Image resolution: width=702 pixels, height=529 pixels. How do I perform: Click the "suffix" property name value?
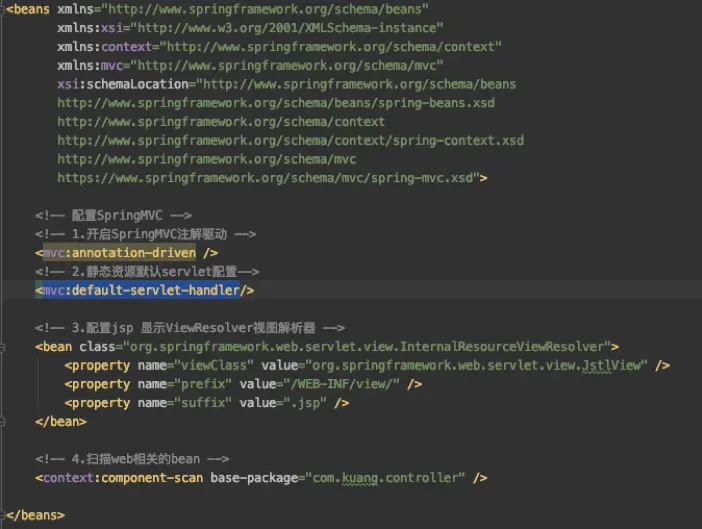203,403
